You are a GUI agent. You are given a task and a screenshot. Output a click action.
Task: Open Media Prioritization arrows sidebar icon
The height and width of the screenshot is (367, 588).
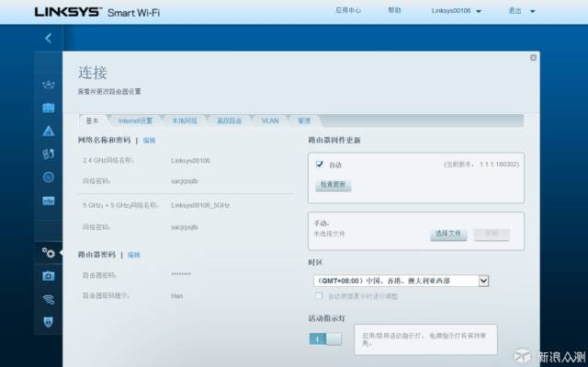point(49,154)
